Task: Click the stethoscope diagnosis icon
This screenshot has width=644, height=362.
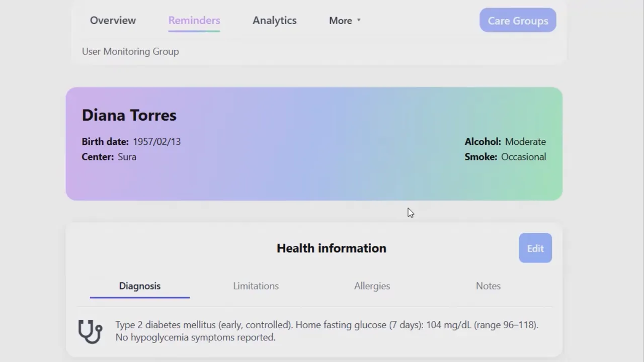Action: (90, 331)
